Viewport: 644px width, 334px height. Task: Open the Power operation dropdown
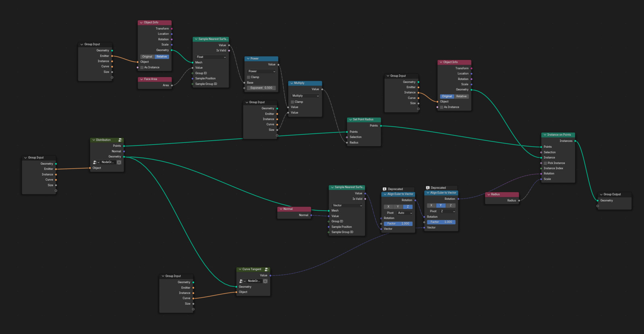point(262,71)
